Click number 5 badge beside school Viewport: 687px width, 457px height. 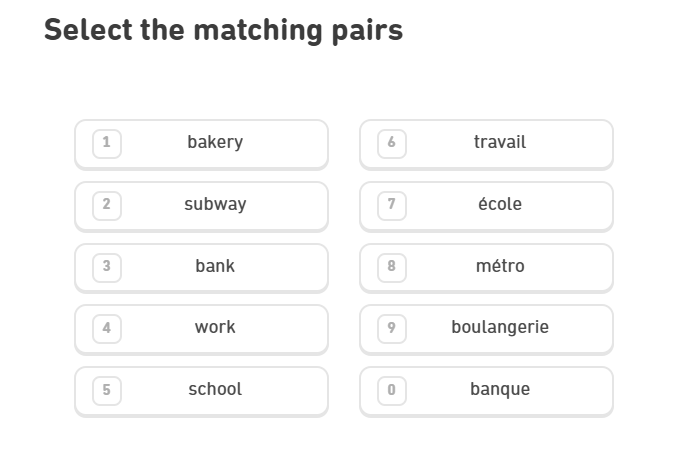[107, 390]
